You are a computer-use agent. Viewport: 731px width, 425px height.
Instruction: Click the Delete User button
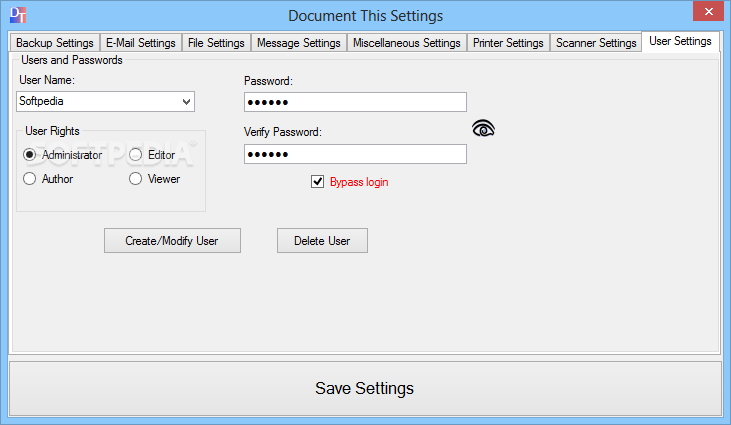point(322,240)
